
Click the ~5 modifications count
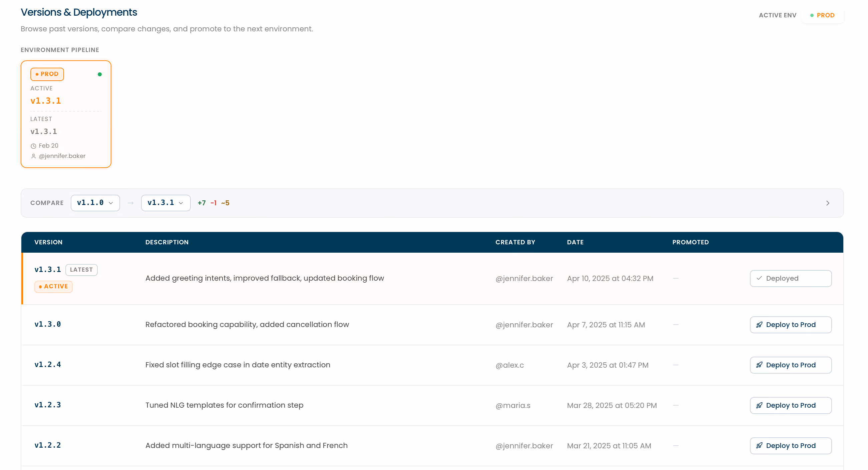pos(225,203)
